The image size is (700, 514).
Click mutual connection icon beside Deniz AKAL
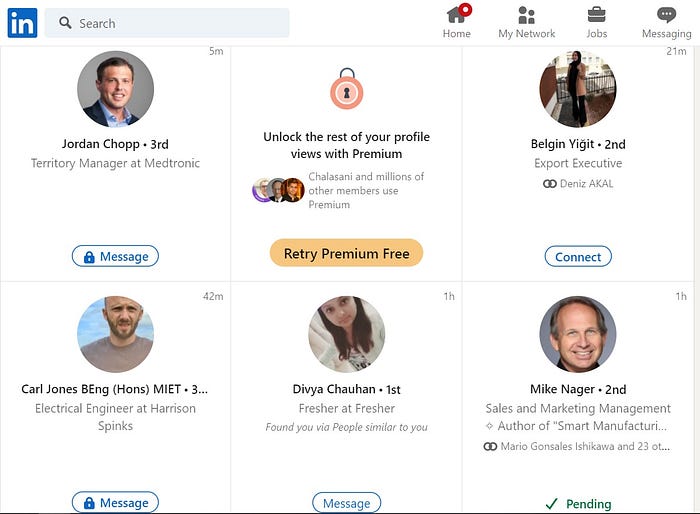point(550,184)
